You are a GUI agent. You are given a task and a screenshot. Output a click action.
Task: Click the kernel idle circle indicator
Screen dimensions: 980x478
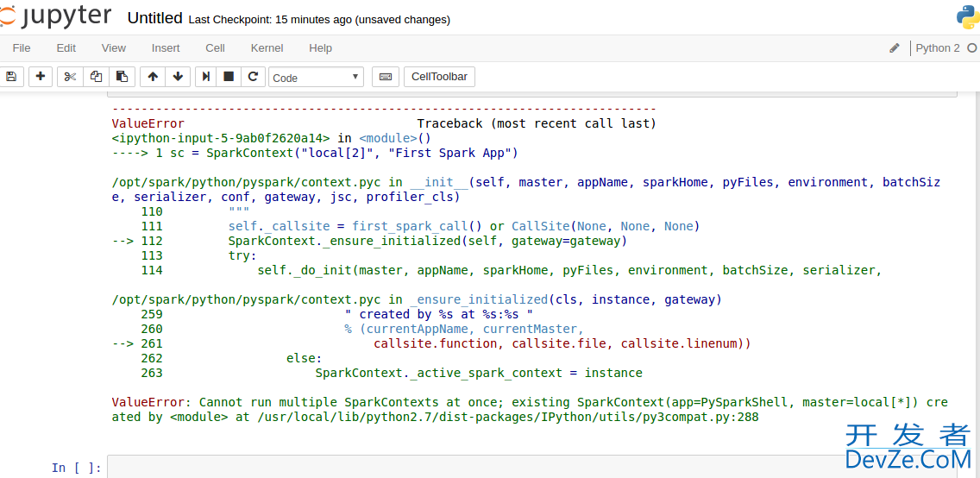click(972, 48)
